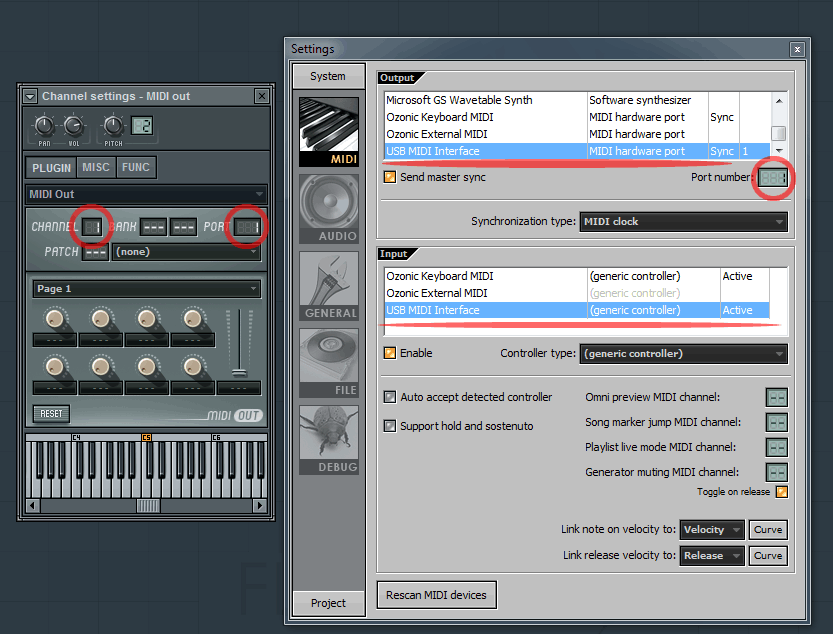Screen dimensions: 833x634
Task: Select Ozonic External MIDI in Output list
Action: 577,134
